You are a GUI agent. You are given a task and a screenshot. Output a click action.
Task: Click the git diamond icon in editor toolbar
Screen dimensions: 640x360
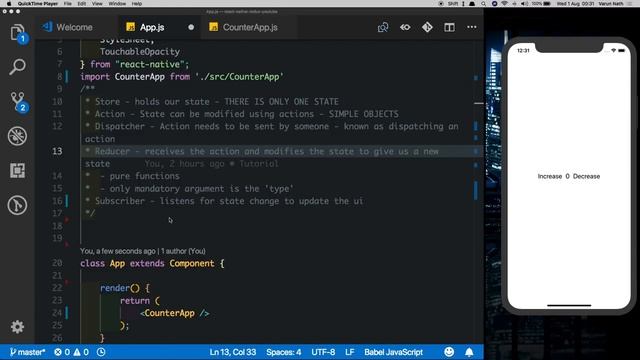pyautogui.click(x=427, y=27)
